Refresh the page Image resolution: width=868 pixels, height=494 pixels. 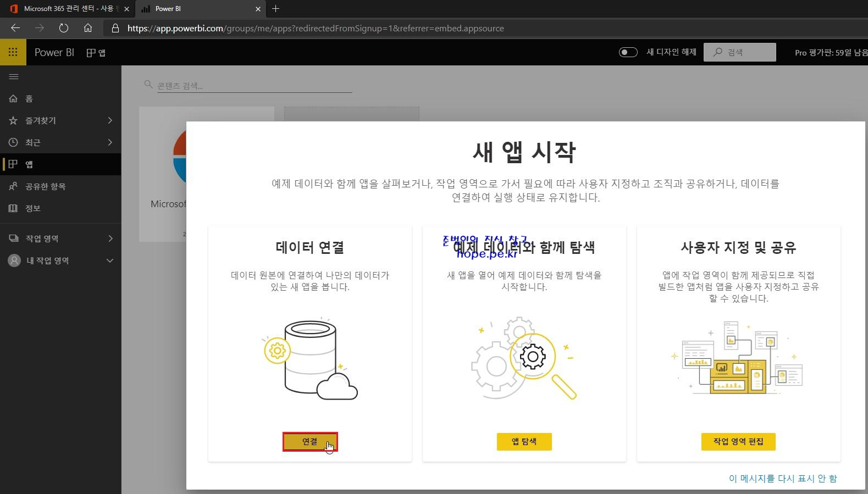(64, 28)
